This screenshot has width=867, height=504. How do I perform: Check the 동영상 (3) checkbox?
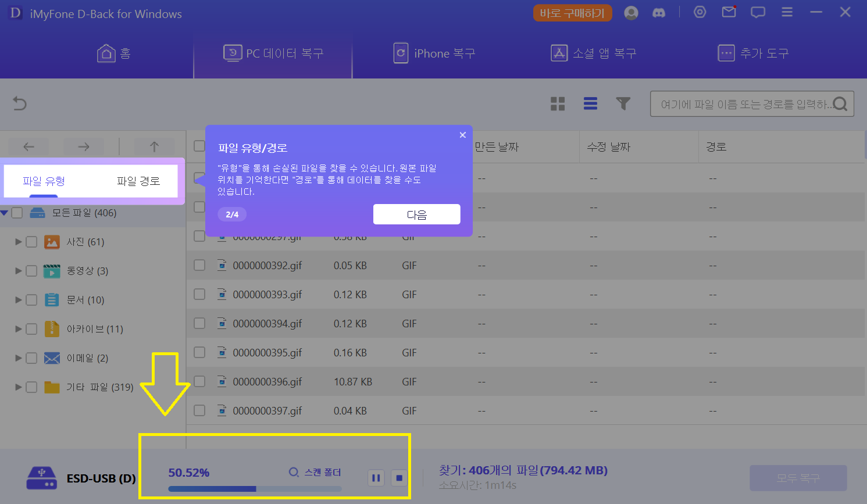pos(31,271)
